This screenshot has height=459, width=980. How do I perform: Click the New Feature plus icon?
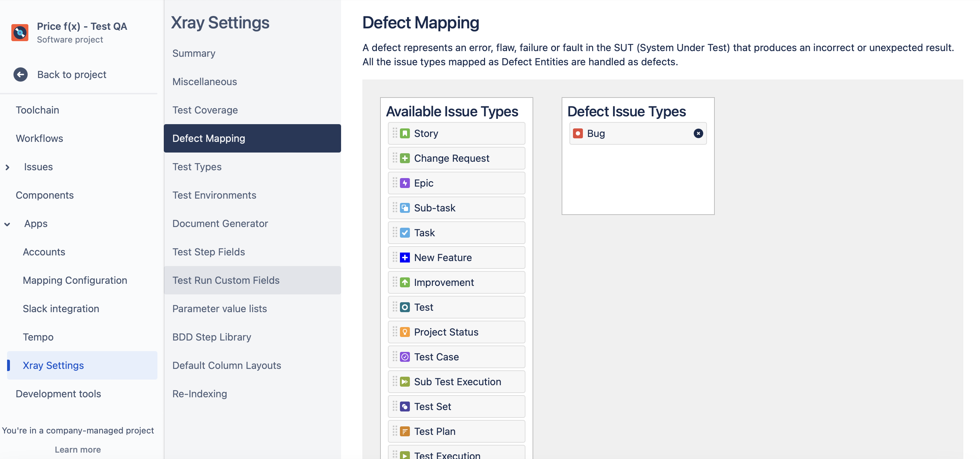(x=405, y=258)
